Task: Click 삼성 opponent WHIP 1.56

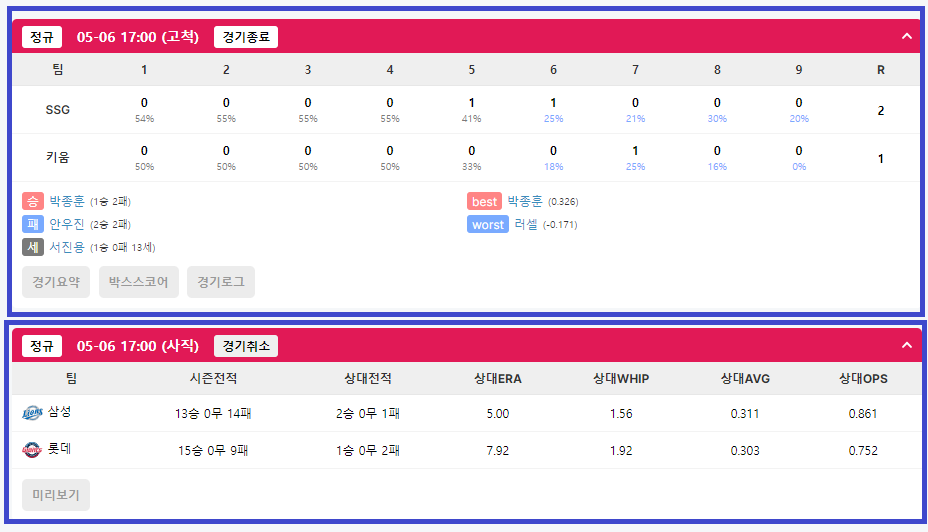Action: pyautogui.click(x=621, y=414)
